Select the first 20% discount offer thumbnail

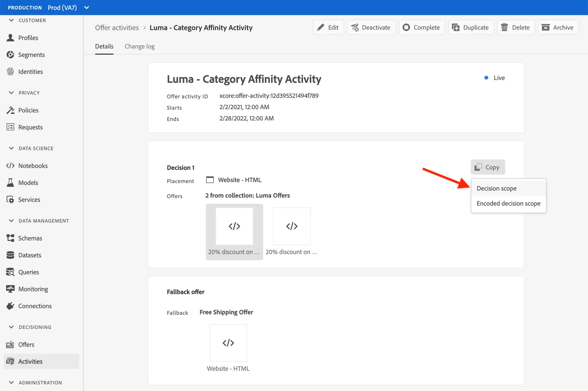click(234, 226)
